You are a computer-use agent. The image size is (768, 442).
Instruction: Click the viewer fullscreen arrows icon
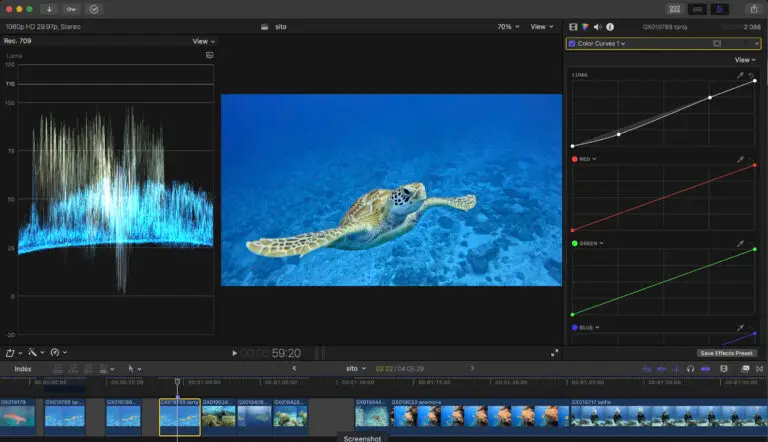[x=554, y=353]
